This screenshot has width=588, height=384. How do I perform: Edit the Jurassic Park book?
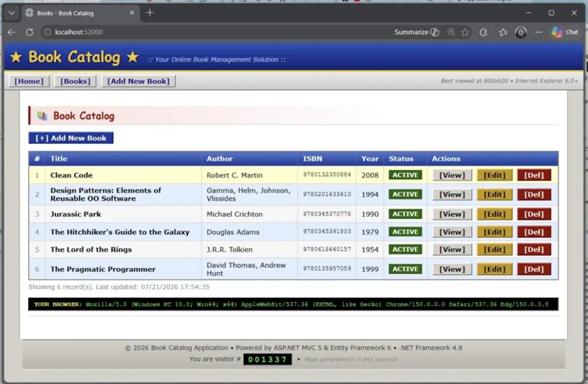(x=494, y=214)
